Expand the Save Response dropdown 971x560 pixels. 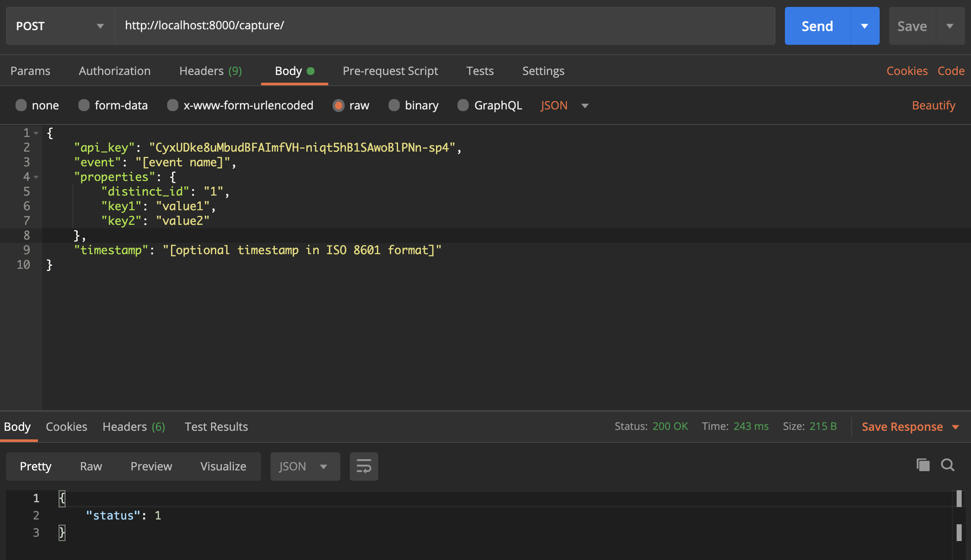pyautogui.click(x=955, y=427)
